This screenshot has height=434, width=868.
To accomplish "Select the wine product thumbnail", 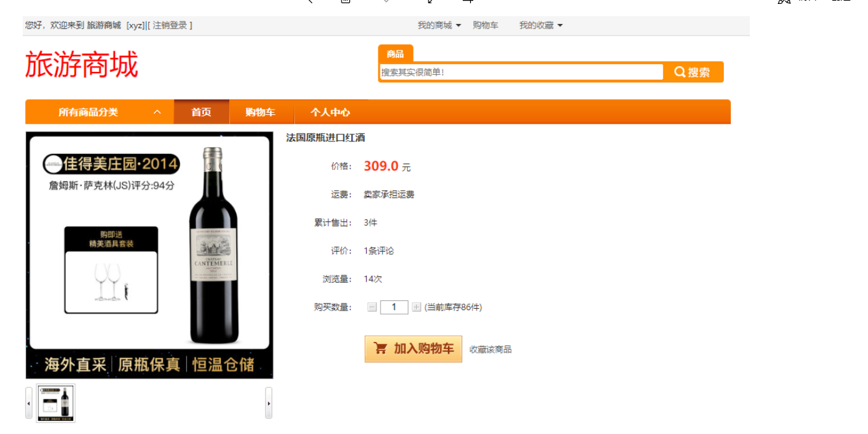I will point(55,403).
